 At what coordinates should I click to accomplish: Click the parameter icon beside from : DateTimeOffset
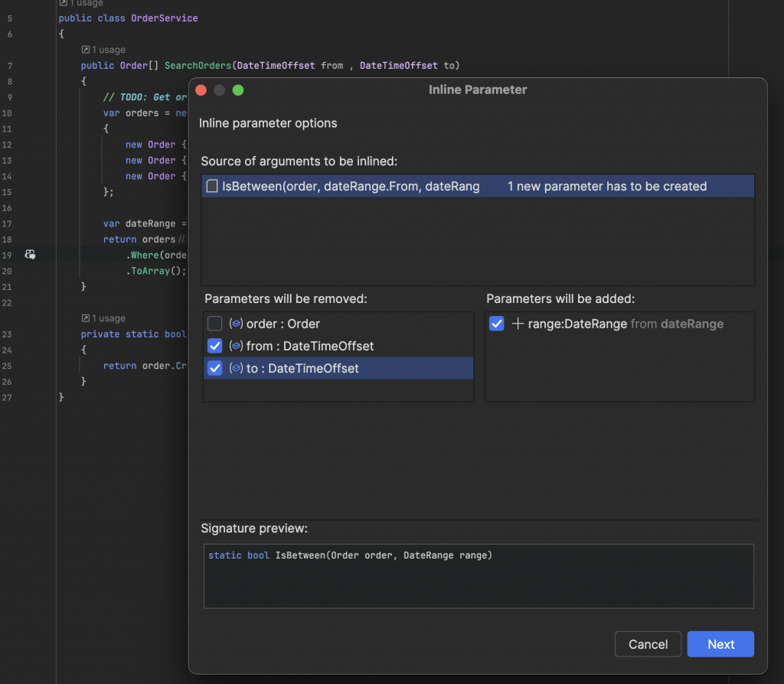click(x=236, y=346)
